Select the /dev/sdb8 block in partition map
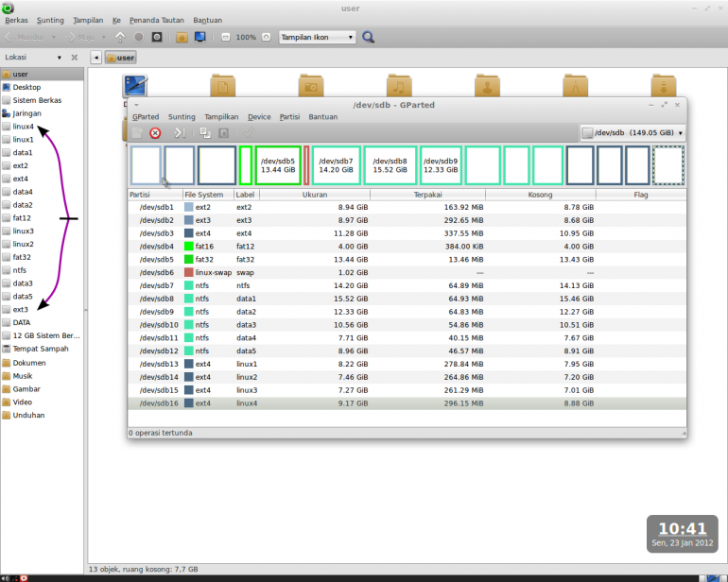The image size is (728, 582). [390, 165]
